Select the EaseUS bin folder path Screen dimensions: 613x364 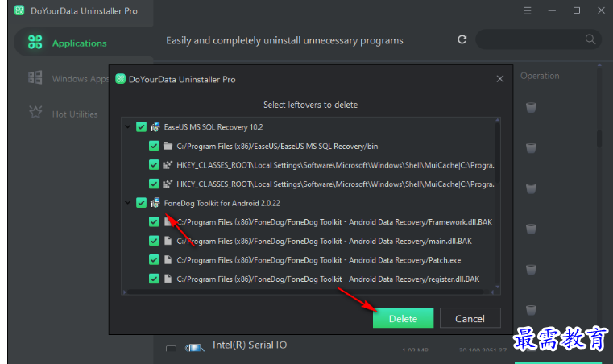click(277, 147)
